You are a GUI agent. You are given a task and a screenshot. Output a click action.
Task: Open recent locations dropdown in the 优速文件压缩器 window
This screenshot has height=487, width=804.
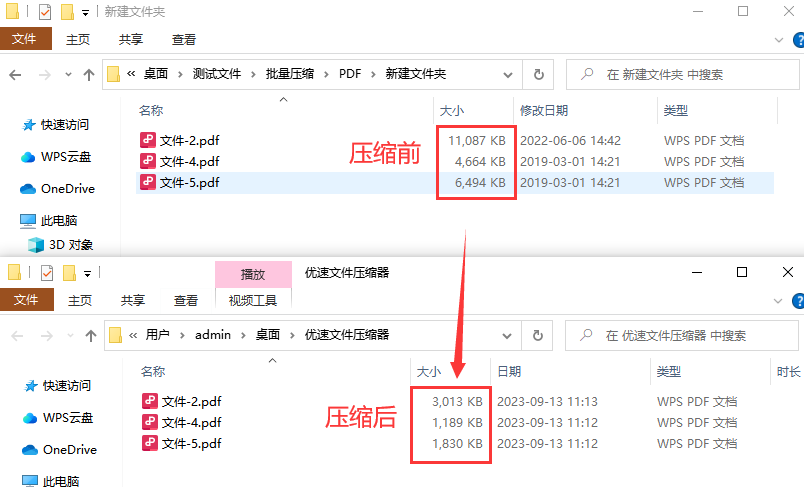coord(70,336)
